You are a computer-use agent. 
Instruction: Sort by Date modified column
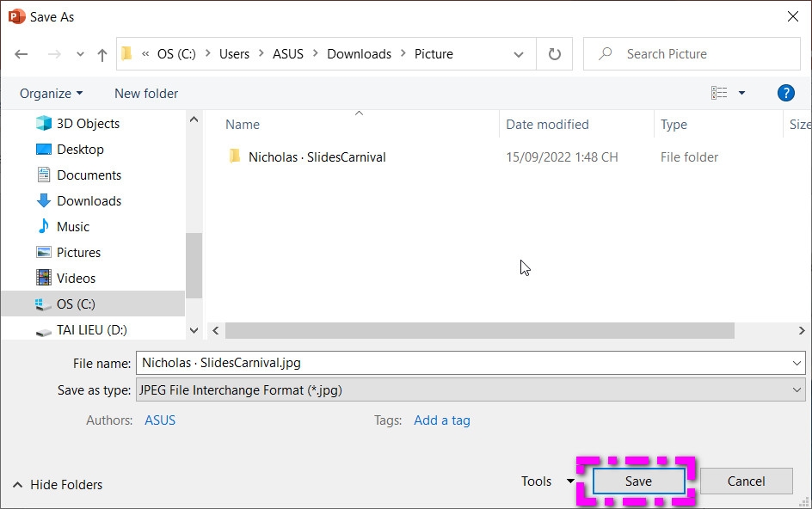(x=547, y=125)
